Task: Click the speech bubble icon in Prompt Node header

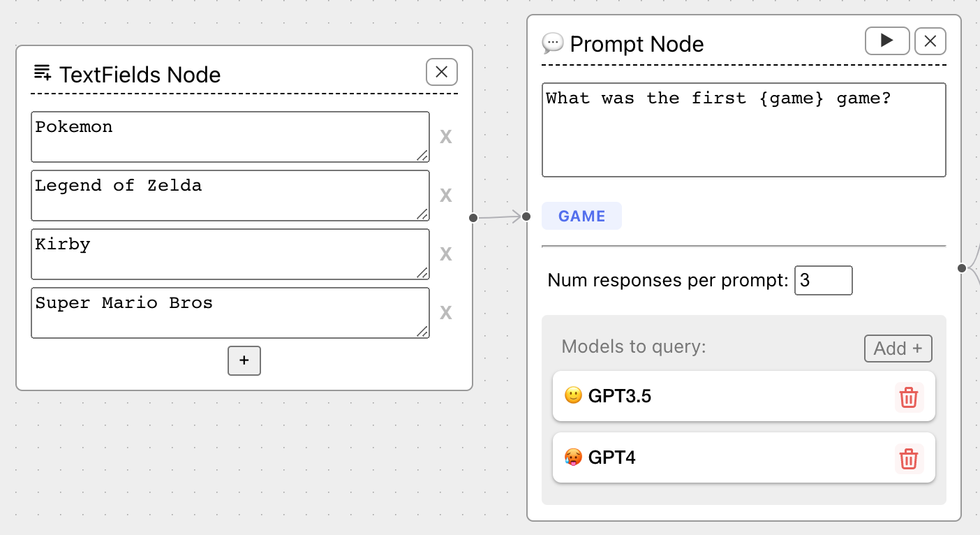Action: 553,44
